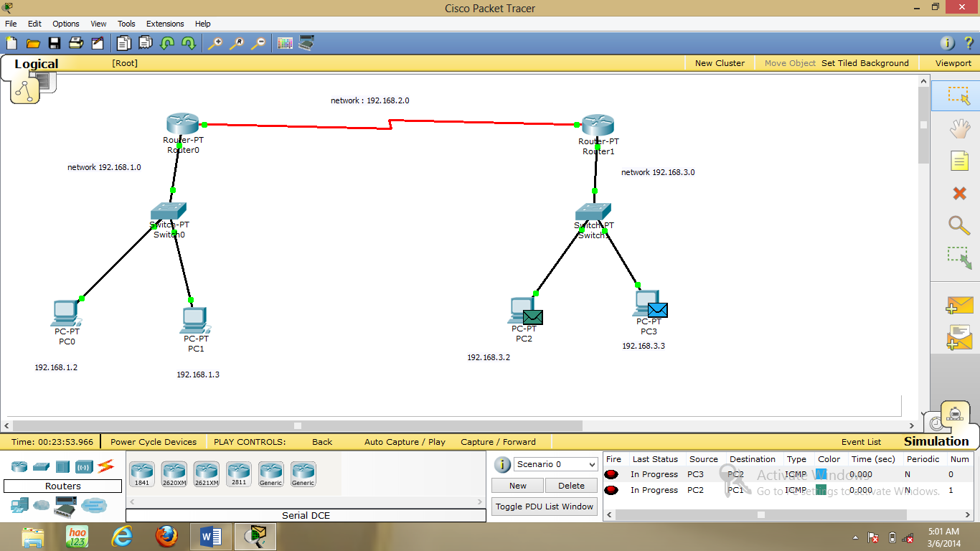This screenshot has height=551, width=980.
Task: Open the View menu
Action: [x=98, y=24]
